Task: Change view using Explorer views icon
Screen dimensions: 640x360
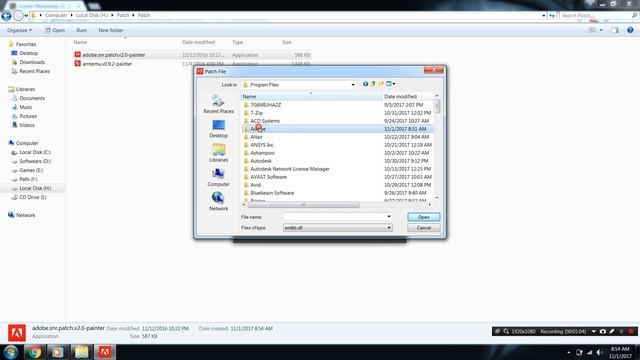Action: [x=592, y=30]
